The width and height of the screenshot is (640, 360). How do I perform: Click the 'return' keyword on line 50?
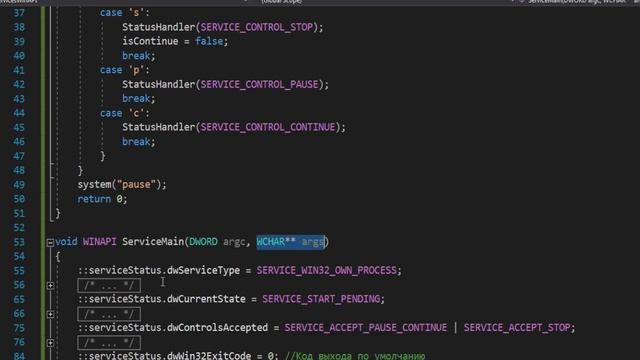click(x=94, y=199)
